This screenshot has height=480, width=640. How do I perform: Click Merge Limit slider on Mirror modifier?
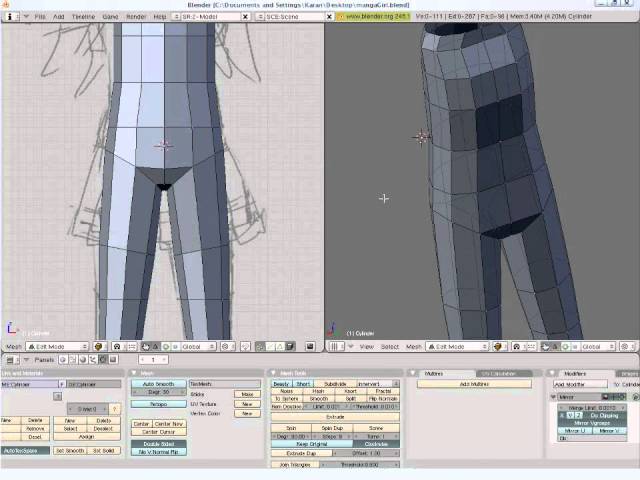(x=592, y=408)
